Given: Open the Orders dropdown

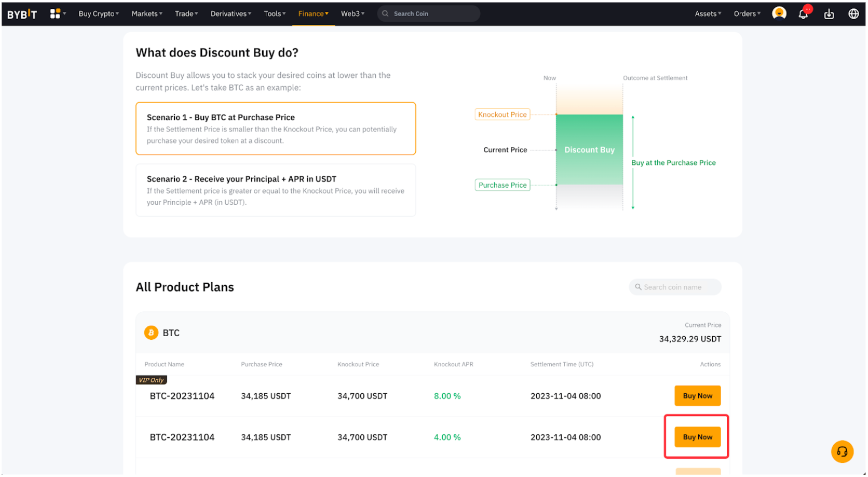Looking at the screenshot, I should pos(747,14).
